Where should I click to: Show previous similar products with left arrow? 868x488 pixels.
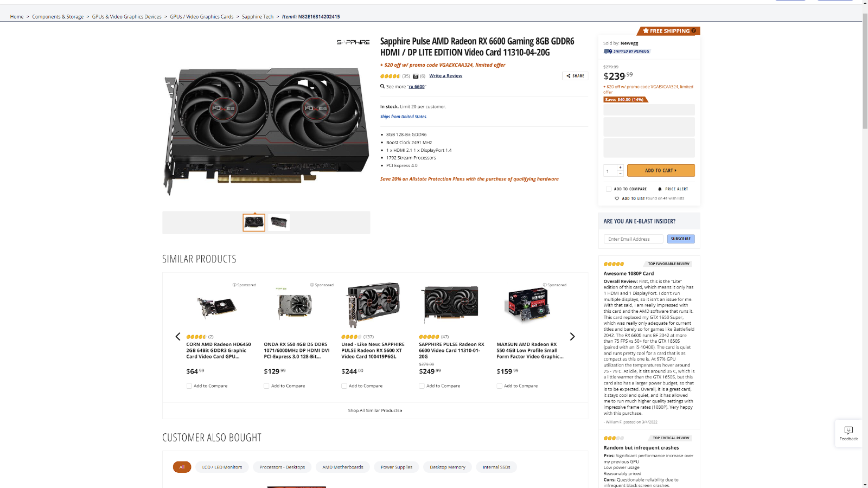(177, 337)
